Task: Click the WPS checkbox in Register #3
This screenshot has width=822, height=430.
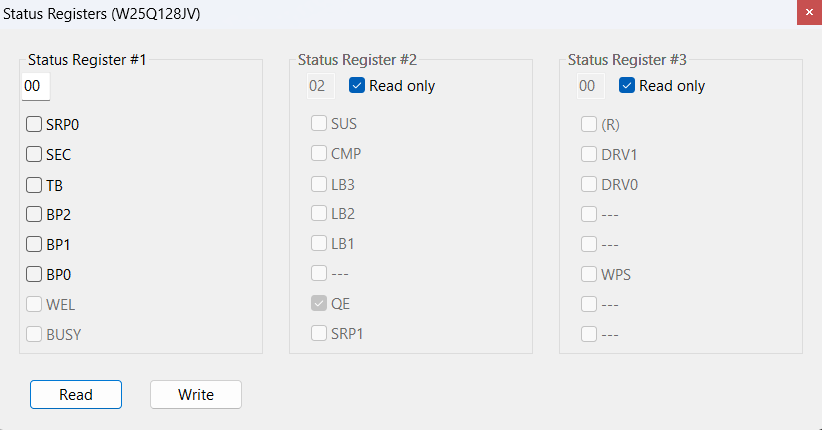Action: [x=589, y=274]
